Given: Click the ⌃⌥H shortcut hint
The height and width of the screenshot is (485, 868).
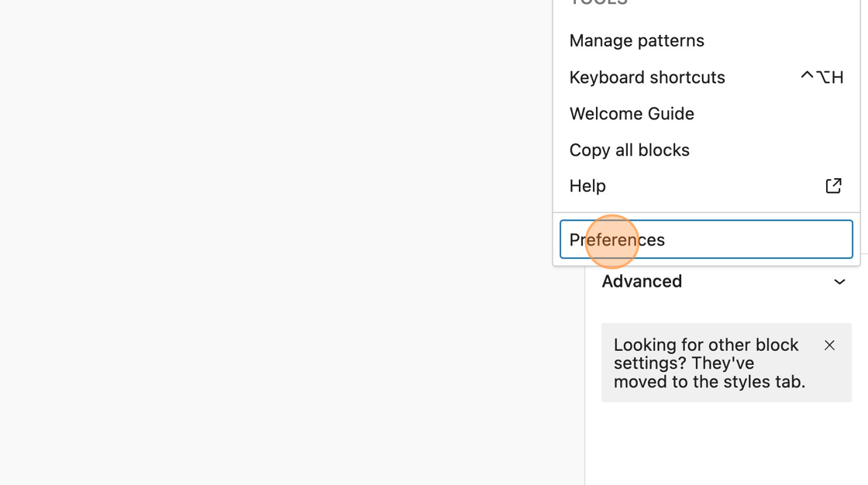Looking at the screenshot, I should pos(821,77).
